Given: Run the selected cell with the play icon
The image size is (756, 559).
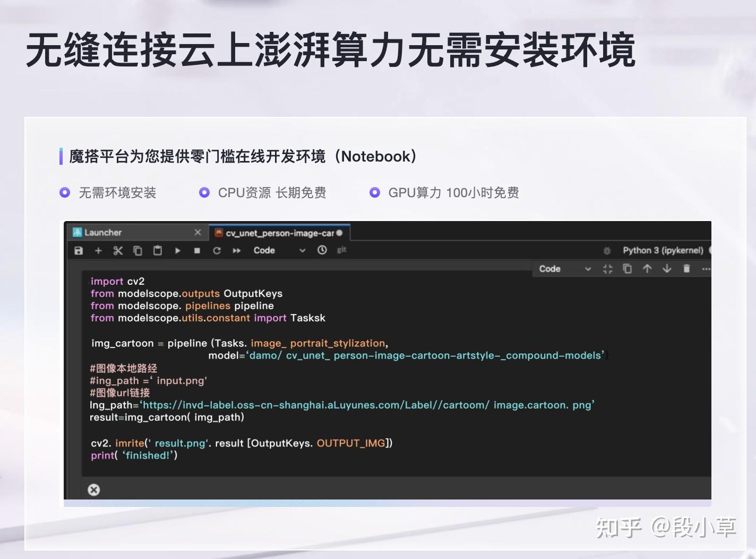Looking at the screenshot, I should (177, 251).
